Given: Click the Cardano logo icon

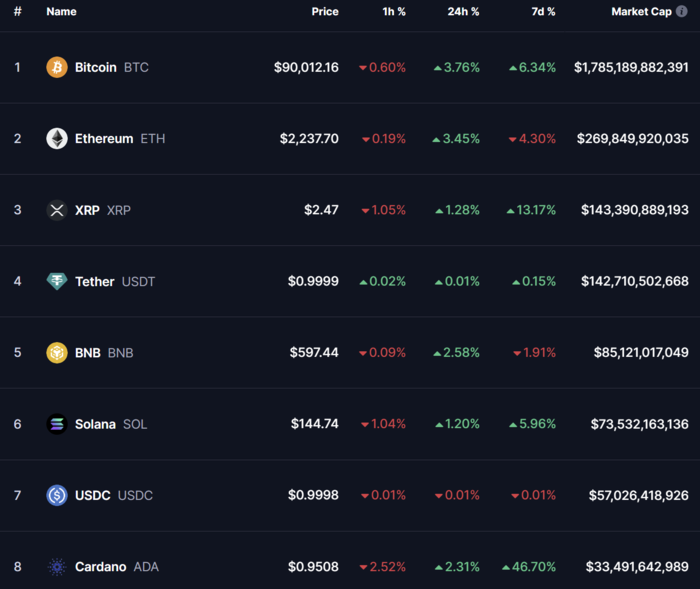Looking at the screenshot, I should (x=57, y=567).
